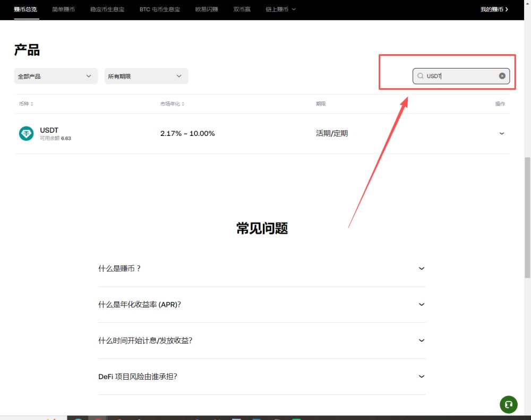Click the magnifier search icon

420,76
